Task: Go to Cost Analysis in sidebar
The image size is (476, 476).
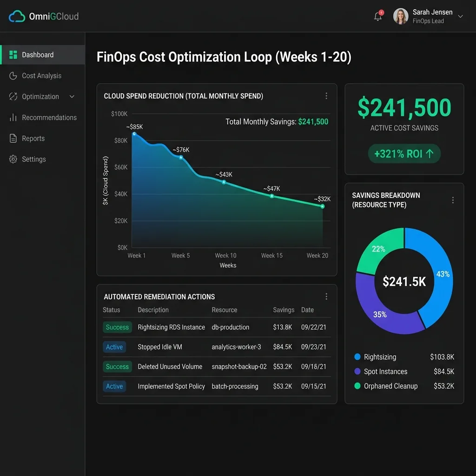Action: click(42, 76)
